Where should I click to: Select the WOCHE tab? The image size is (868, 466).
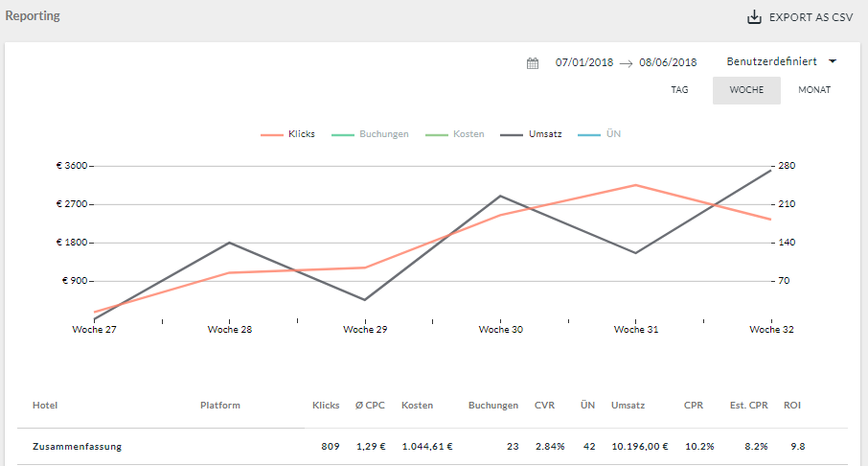coord(746,90)
